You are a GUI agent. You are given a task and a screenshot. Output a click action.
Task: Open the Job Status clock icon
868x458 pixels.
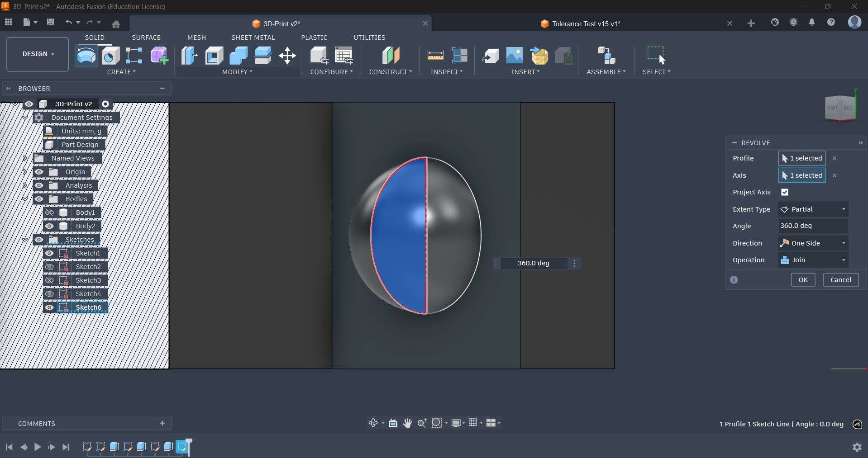pyautogui.click(x=794, y=22)
